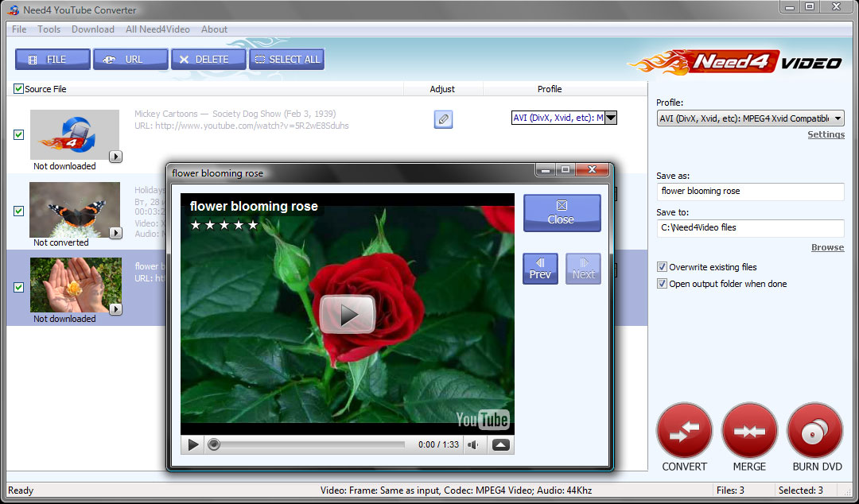Toggle Open output folder when done
Screen dimensions: 859x504
click(662, 284)
